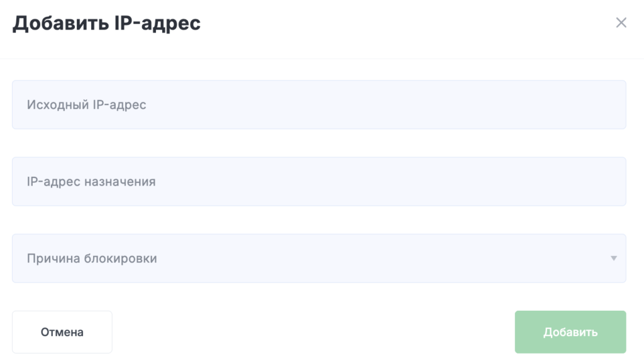Click the green Добавить button
The width and height of the screenshot is (644, 363).
click(x=570, y=332)
